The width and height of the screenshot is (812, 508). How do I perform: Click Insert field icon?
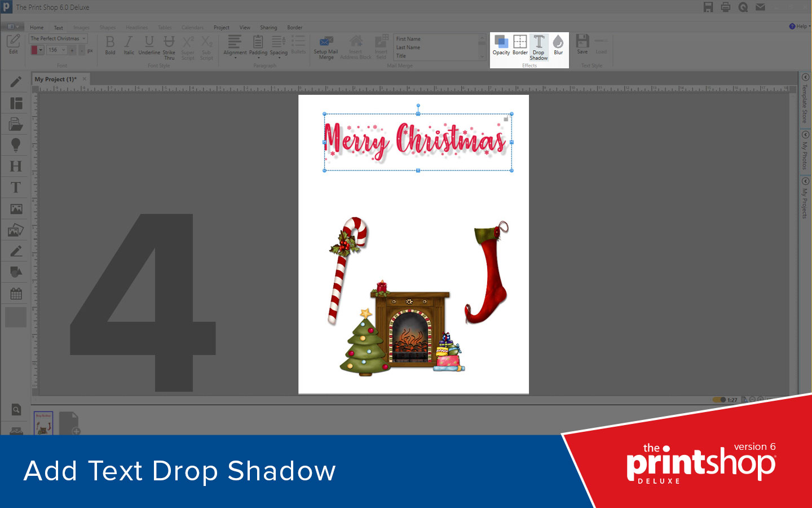[x=381, y=47]
